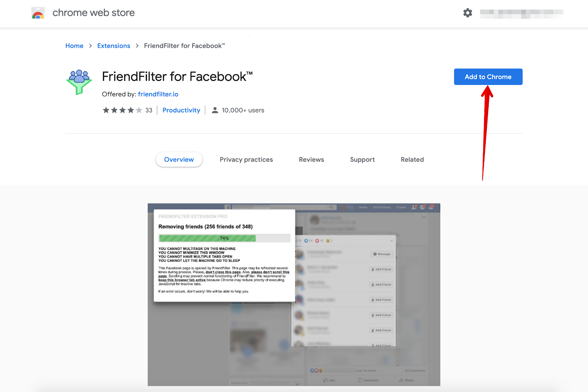
Task: Switch to the Privacy practices tab
Action: pos(246,159)
